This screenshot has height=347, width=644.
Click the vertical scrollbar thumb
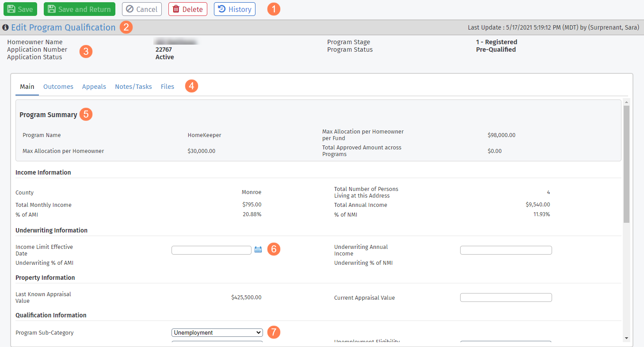[626, 164]
